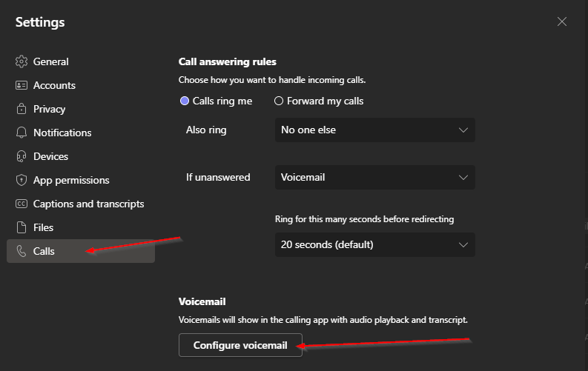Click the Calls phone icon
Viewport: 588px width, 371px height.
click(x=22, y=251)
